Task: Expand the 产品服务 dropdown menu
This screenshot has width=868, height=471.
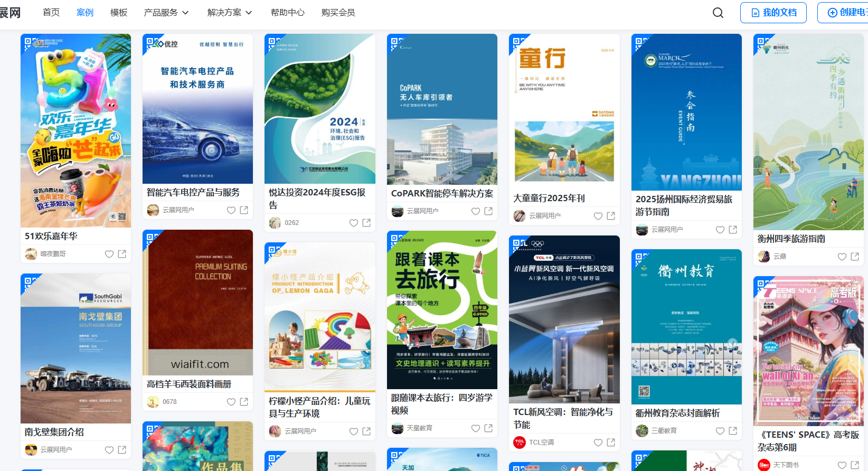Action: click(x=166, y=13)
